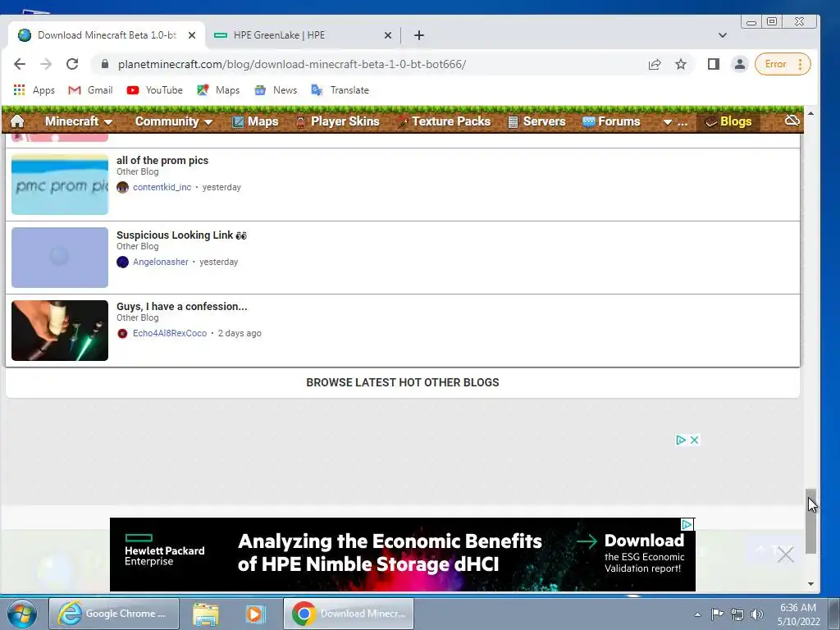
Task: Close the empty ad with X icon
Action: click(694, 440)
